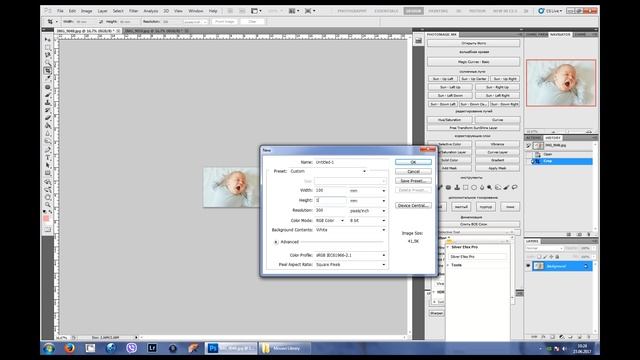Image resolution: width=640 pixels, height=360 pixels.
Task: Select the Gradient tool
Action: click(x=48, y=126)
